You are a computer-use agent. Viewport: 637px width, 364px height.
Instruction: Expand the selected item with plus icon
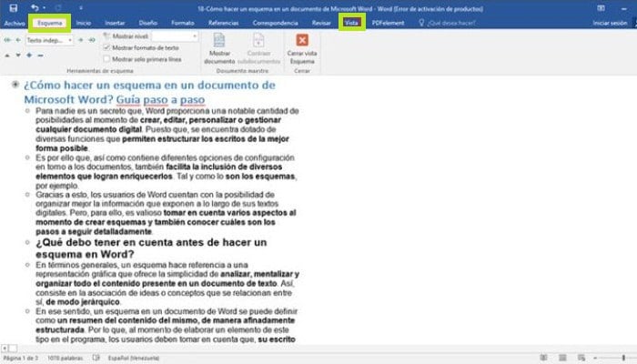(x=29, y=56)
